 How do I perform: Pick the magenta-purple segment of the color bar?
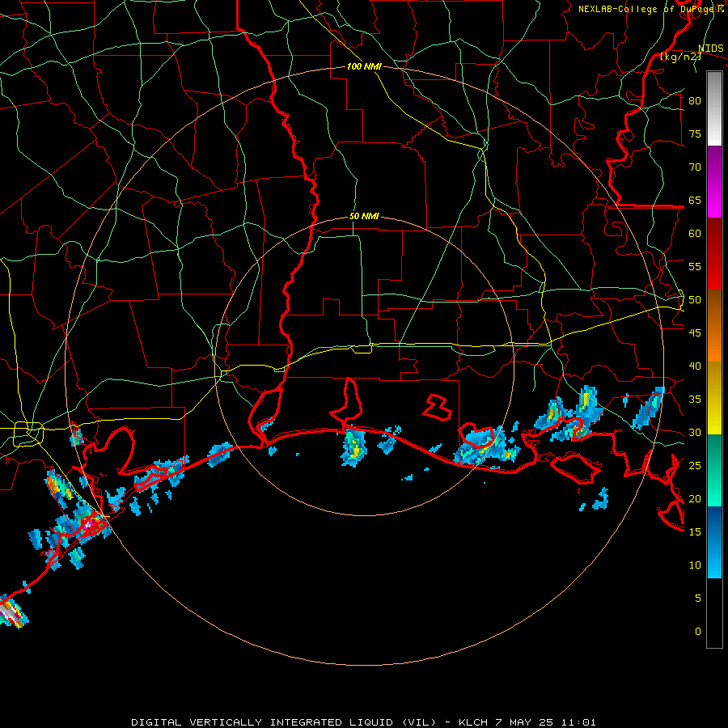[x=714, y=182]
